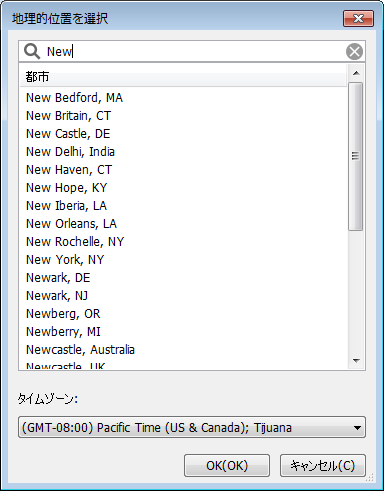
Task: Click the city list scrollbar thumb
Action: (355, 156)
